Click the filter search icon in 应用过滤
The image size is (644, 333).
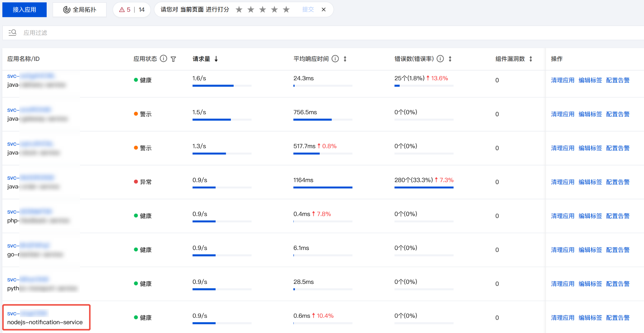(12, 33)
